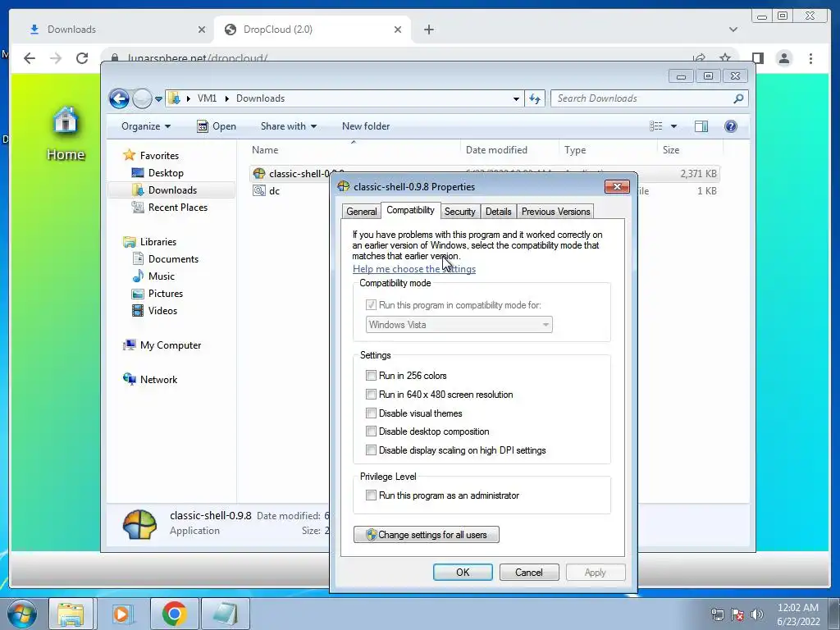The height and width of the screenshot is (630, 840).
Task: Open the view options dropdown arrow
Action: (674, 126)
